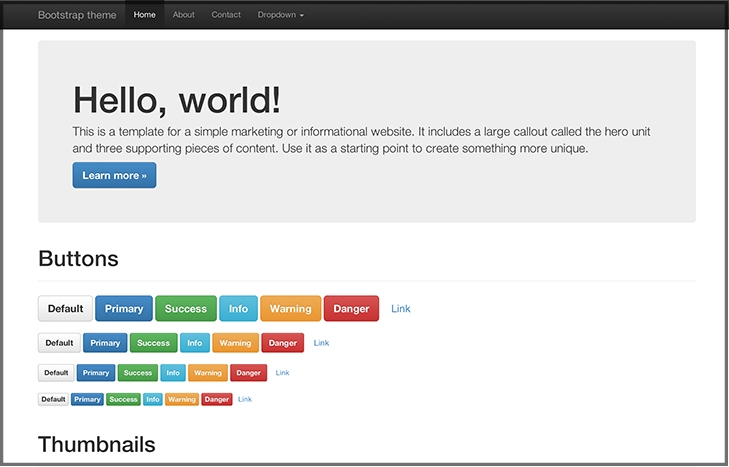729x467 pixels.
Task: Click the third-row Success button
Action: click(x=138, y=373)
